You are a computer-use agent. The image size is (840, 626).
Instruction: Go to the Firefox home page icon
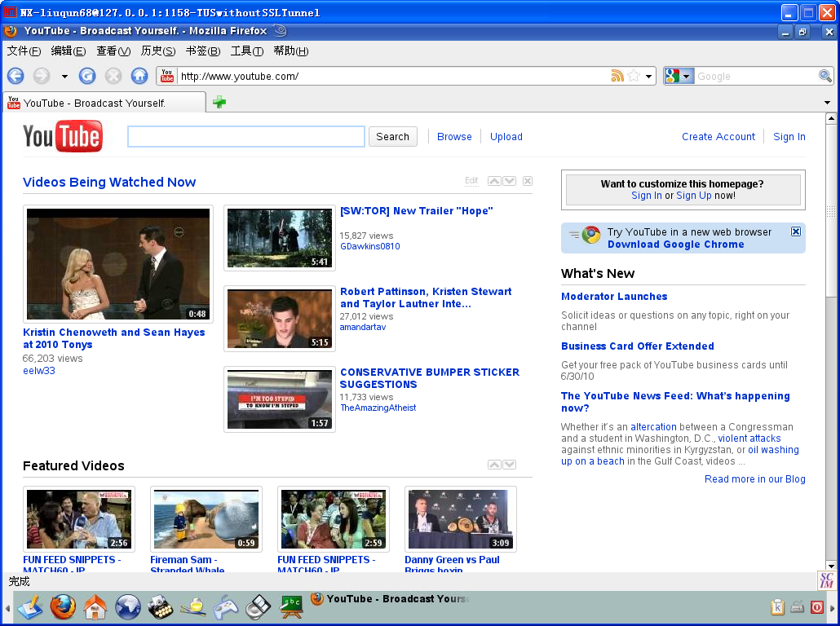(x=139, y=76)
